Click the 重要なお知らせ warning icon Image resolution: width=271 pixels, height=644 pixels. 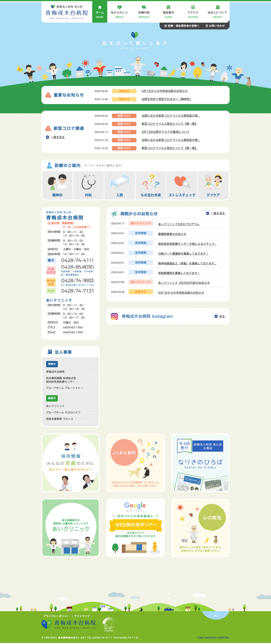(48, 95)
